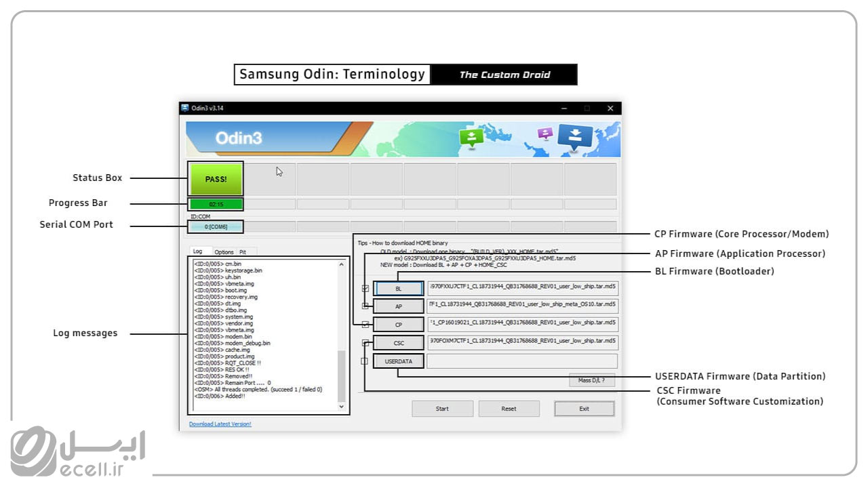Click the CP firmware button

[399, 325]
